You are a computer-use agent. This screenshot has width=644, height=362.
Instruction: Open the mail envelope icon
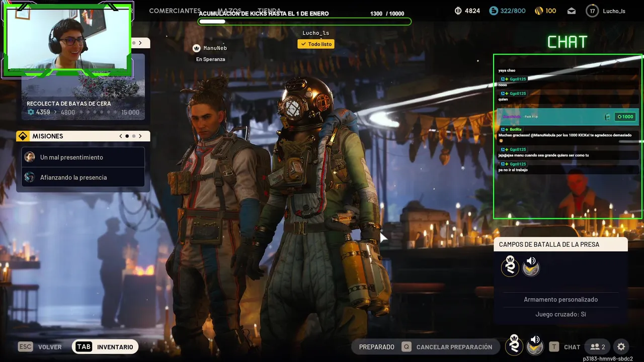(x=572, y=11)
